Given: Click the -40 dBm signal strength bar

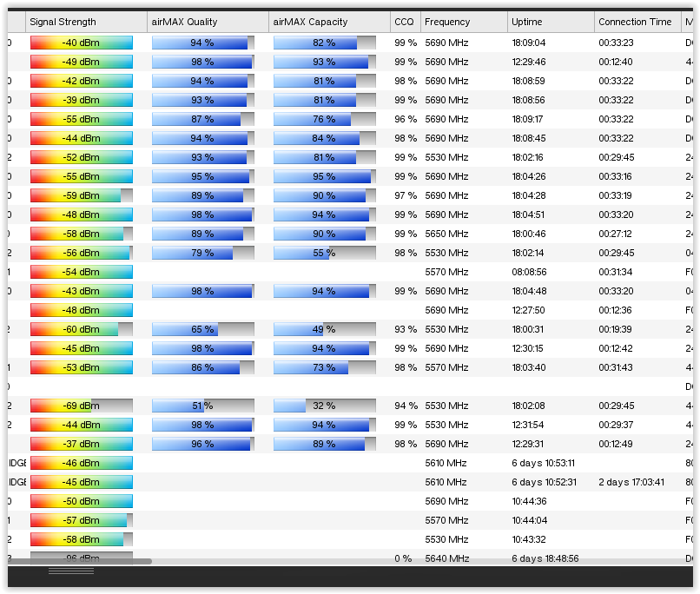Looking at the screenshot, I should [82, 43].
